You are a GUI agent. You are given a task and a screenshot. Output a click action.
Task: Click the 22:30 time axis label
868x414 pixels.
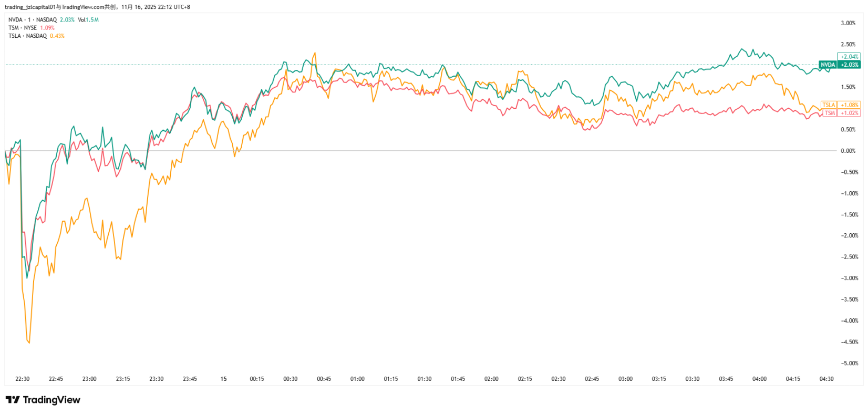point(23,379)
